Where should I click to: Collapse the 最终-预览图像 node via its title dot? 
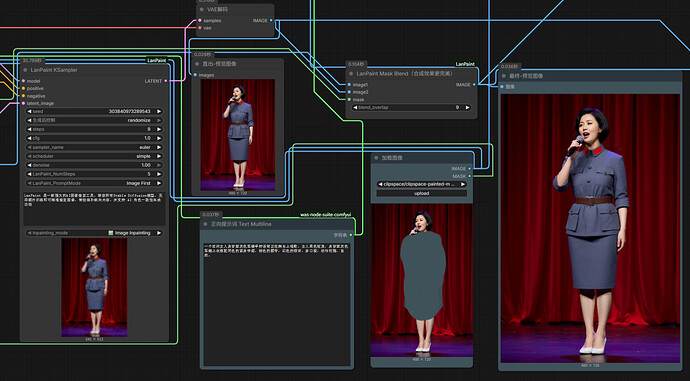click(504, 76)
